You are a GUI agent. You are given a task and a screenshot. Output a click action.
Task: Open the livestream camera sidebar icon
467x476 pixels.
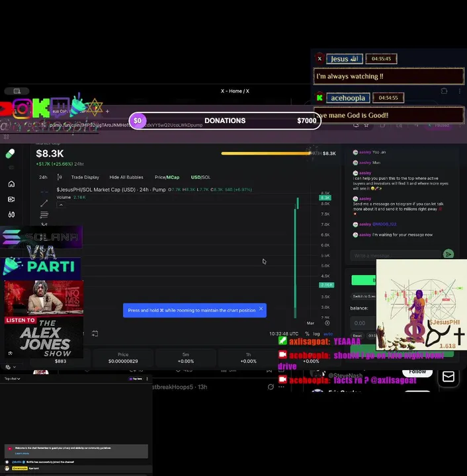(11, 199)
